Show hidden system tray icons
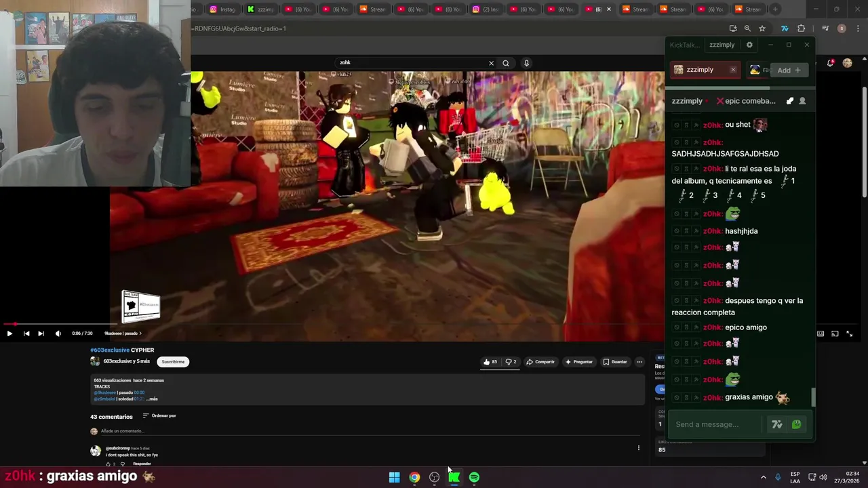The image size is (868, 488). (763, 477)
